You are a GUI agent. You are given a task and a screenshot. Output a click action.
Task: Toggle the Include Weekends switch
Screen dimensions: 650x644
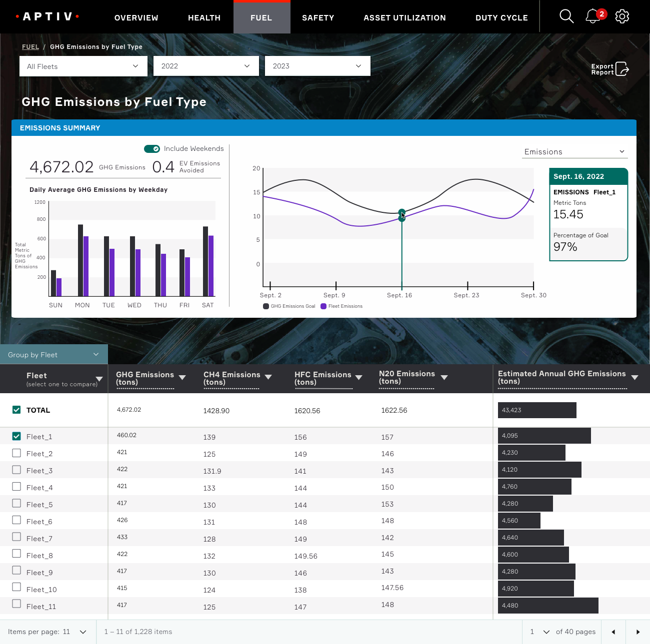click(x=152, y=149)
